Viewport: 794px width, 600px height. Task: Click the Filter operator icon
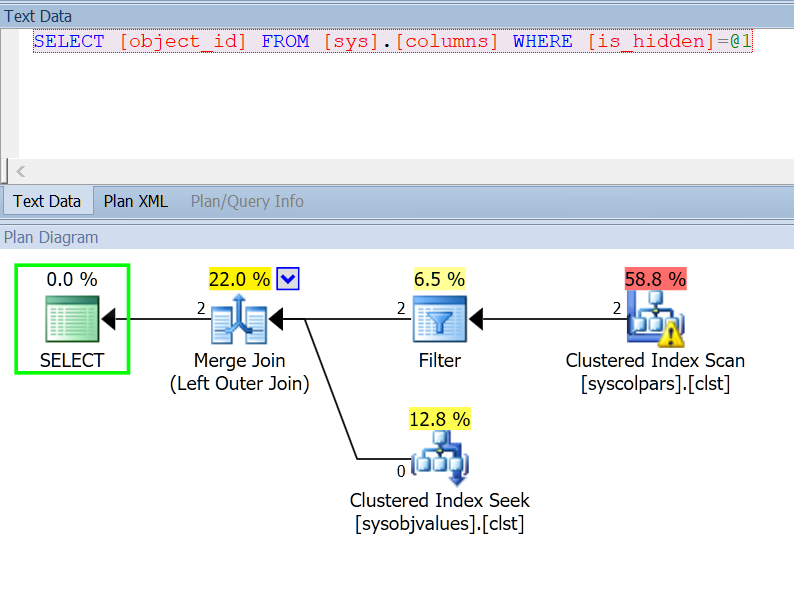tap(440, 319)
